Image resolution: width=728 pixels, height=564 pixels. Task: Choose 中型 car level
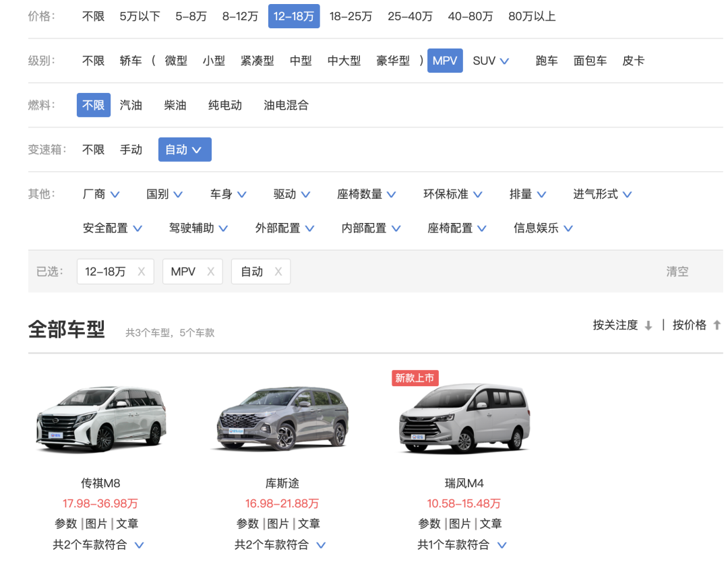(301, 61)
